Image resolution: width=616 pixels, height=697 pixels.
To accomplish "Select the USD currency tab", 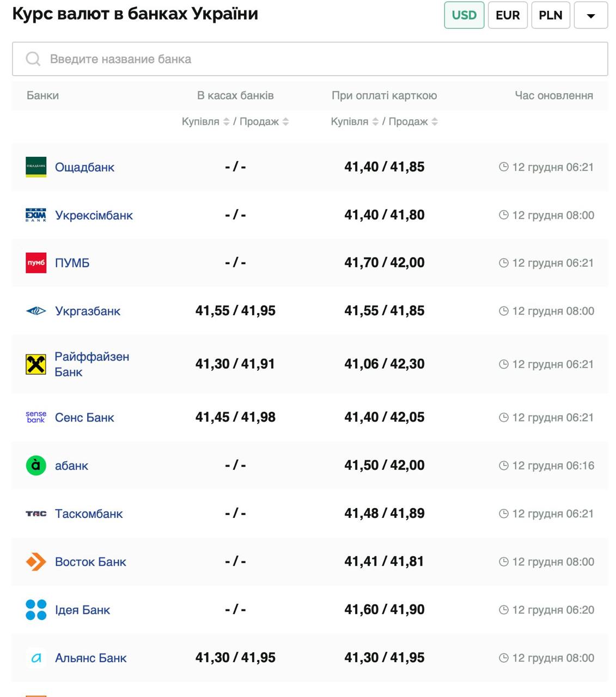I will pyautogui.click(x=464, y=15).
